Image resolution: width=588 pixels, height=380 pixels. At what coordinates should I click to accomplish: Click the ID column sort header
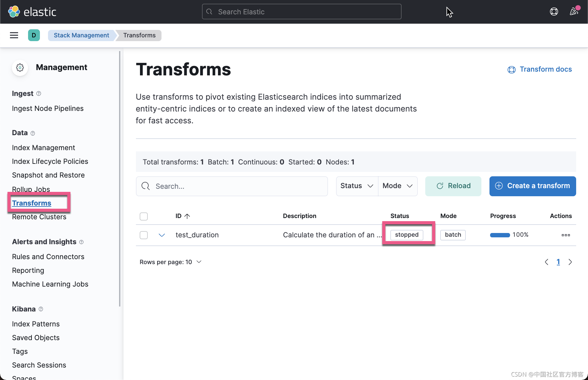[182, 216]
